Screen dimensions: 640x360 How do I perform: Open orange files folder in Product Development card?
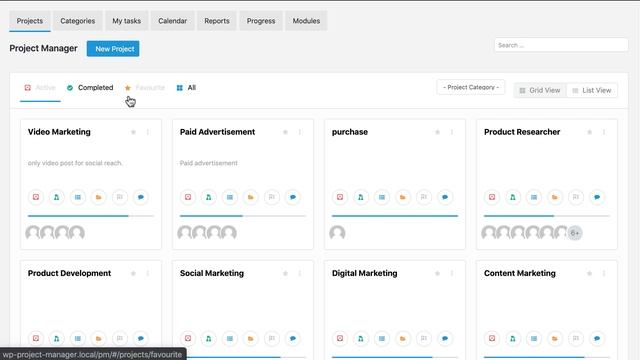pos(98,338)
